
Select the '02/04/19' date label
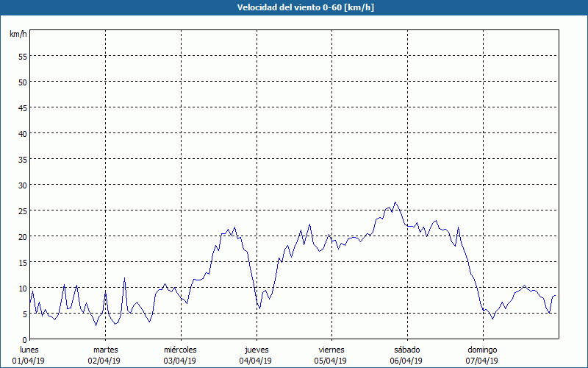point(104,361)
